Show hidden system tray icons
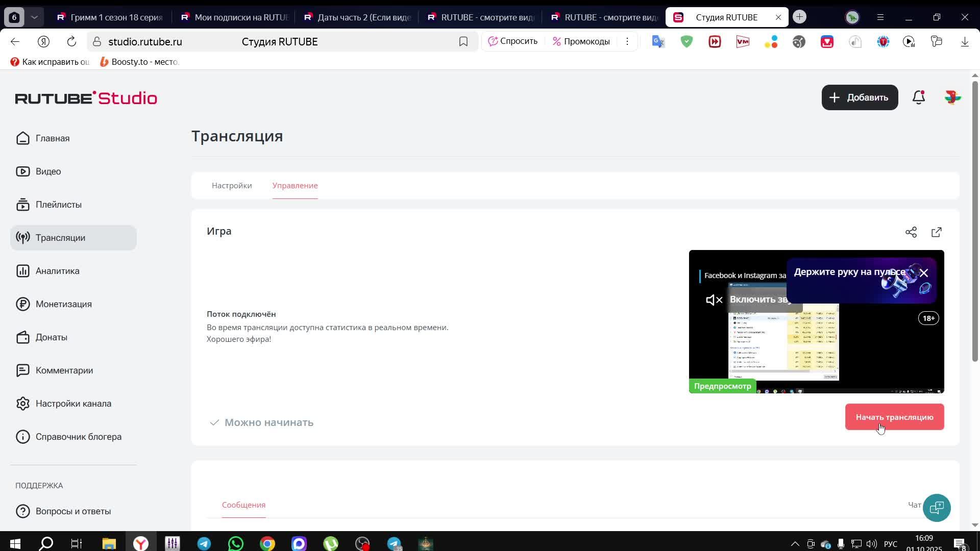This screenshot has height=551, width=980. point(795,544)
